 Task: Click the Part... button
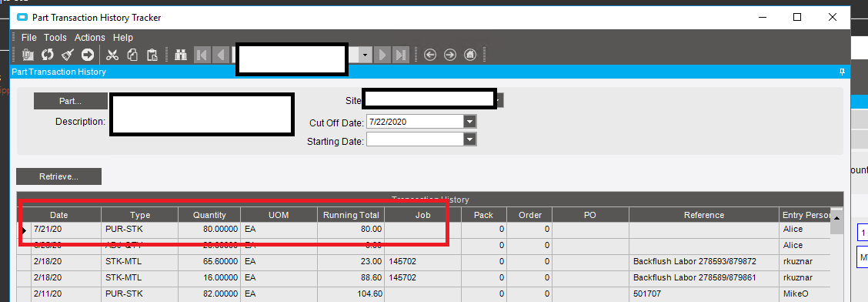pyautogui.click(x=71, y=102)
